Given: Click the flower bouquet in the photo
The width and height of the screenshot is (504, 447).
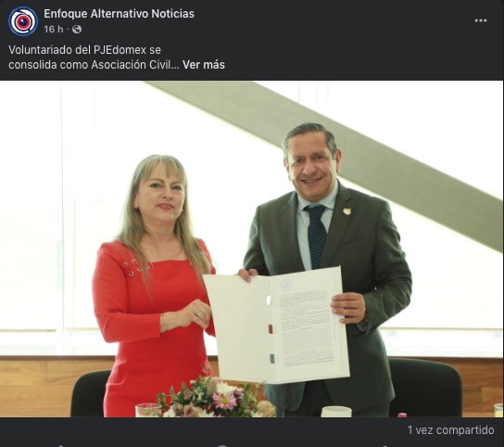Looking at the screenshot, I should point(214,398).
